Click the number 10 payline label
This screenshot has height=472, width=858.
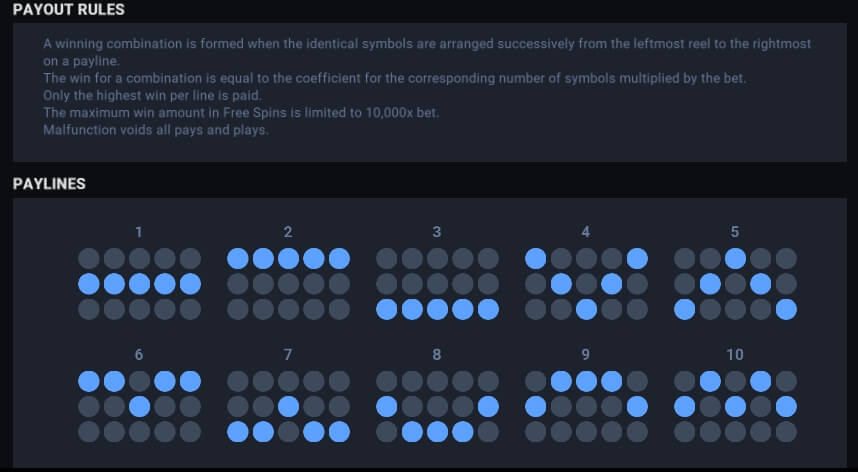click(735, 354)
